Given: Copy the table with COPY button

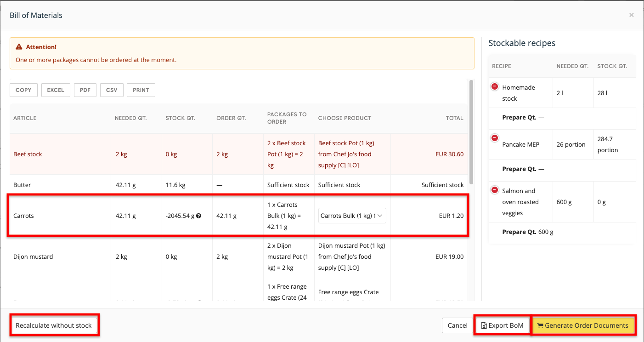Looking at the screenshot, I should [23, 90].
